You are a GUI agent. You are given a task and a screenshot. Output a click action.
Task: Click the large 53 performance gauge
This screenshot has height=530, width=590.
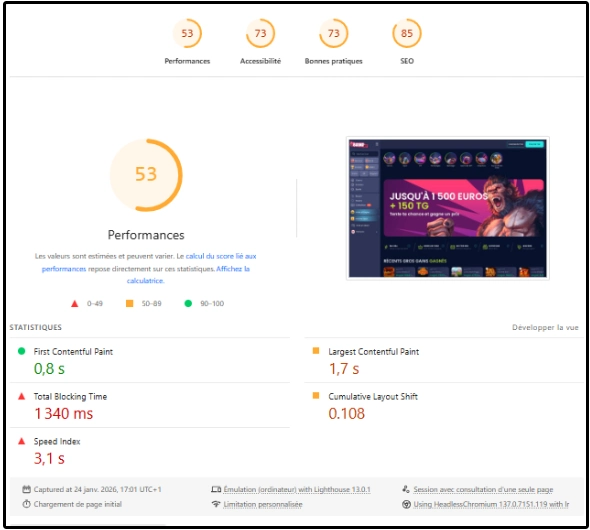pyautogui.click(x=146, y=175)
